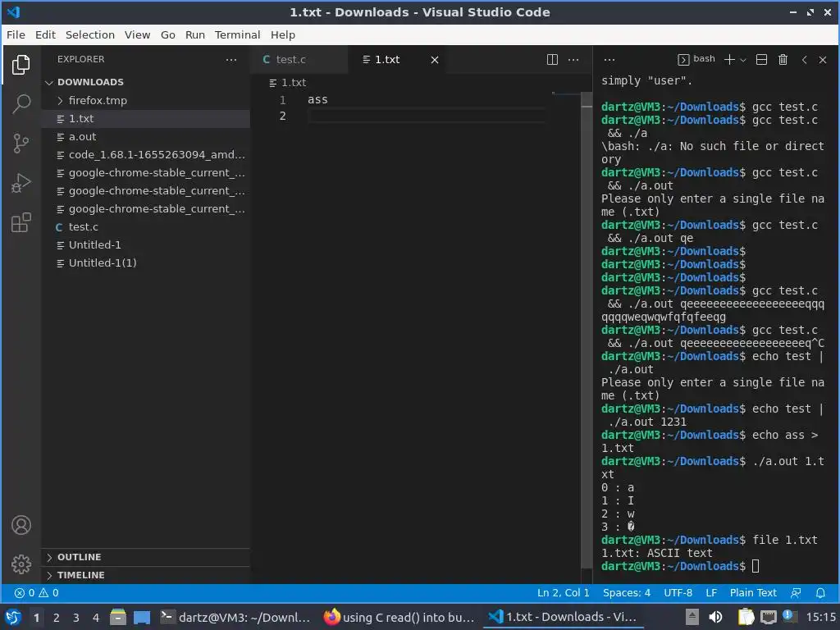Click the editor vertical scrollbar
This screenshot has height=630, width=840.
587,330
